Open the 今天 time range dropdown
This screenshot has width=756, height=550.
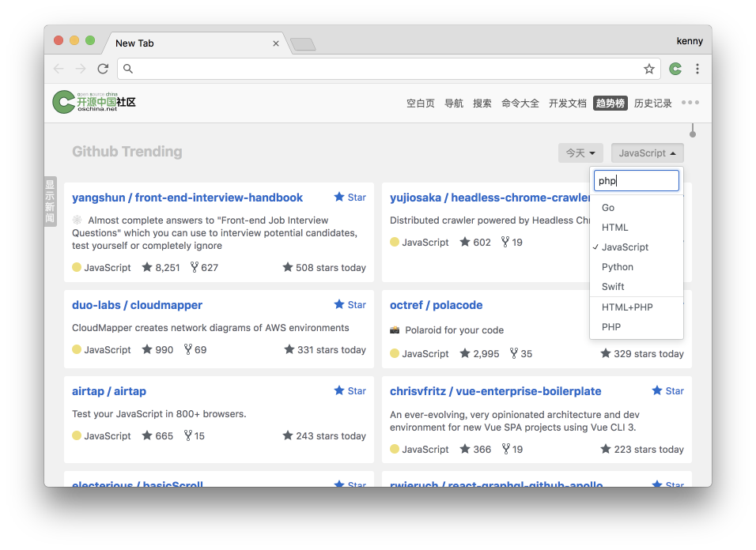[x=580, y=153]
